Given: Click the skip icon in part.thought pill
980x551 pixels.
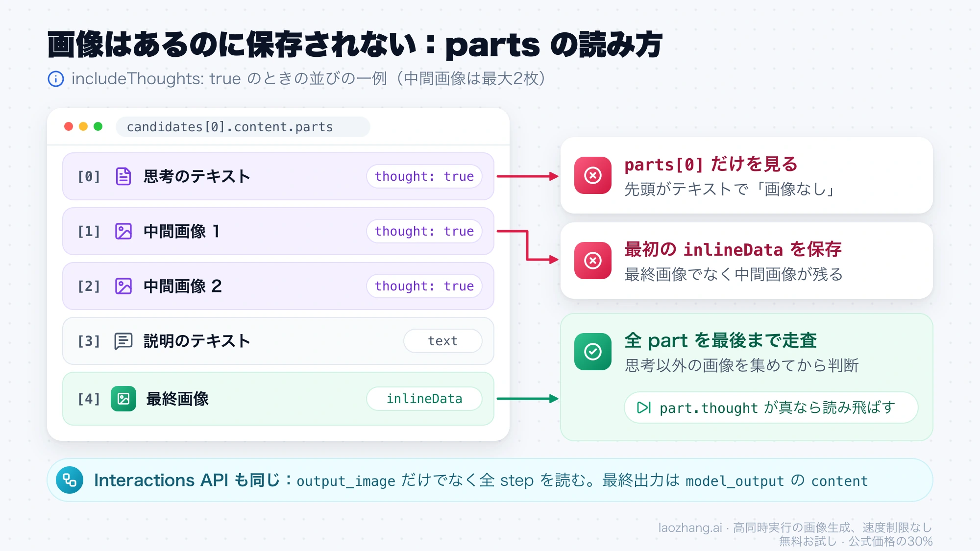Looking at the screenshot, I should click(644, 407).
